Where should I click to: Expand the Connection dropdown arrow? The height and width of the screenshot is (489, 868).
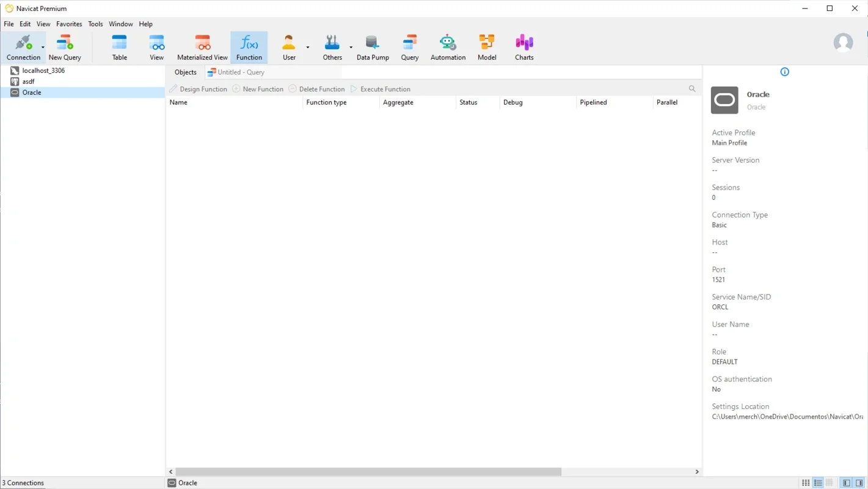pyautogui.click(x=43, y=47)
